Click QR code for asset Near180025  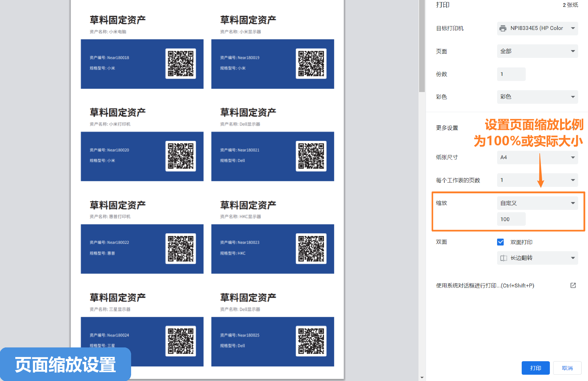[311, 341]
